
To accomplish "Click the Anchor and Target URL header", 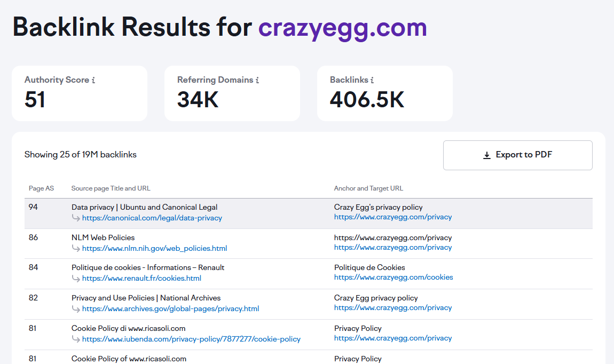I will coord(368,188).
